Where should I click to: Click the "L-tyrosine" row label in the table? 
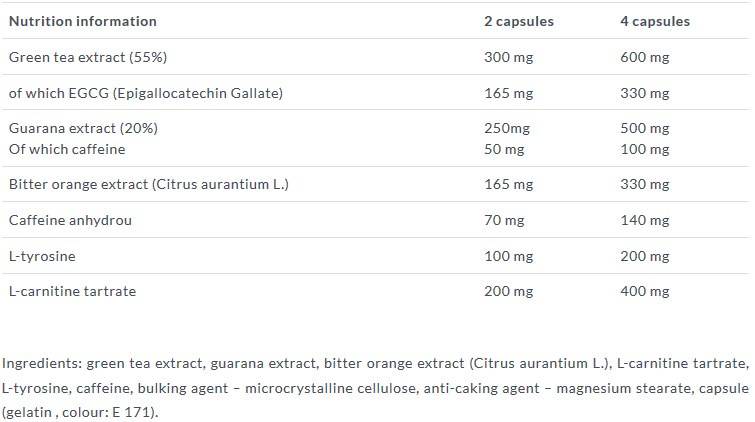pos(42,256)
